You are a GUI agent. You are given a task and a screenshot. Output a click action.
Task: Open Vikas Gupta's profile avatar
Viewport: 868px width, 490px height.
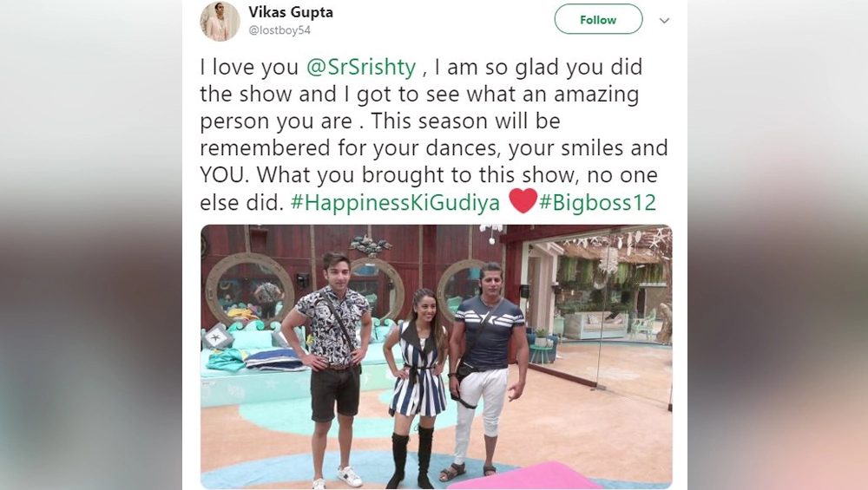(220, 21)
